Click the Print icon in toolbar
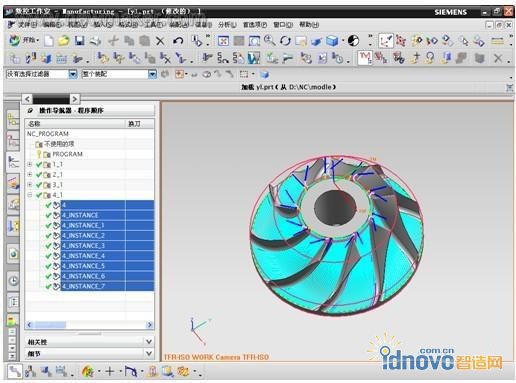Screen dimensions: 516x383 pyautogui.click(x=95, y=41)
